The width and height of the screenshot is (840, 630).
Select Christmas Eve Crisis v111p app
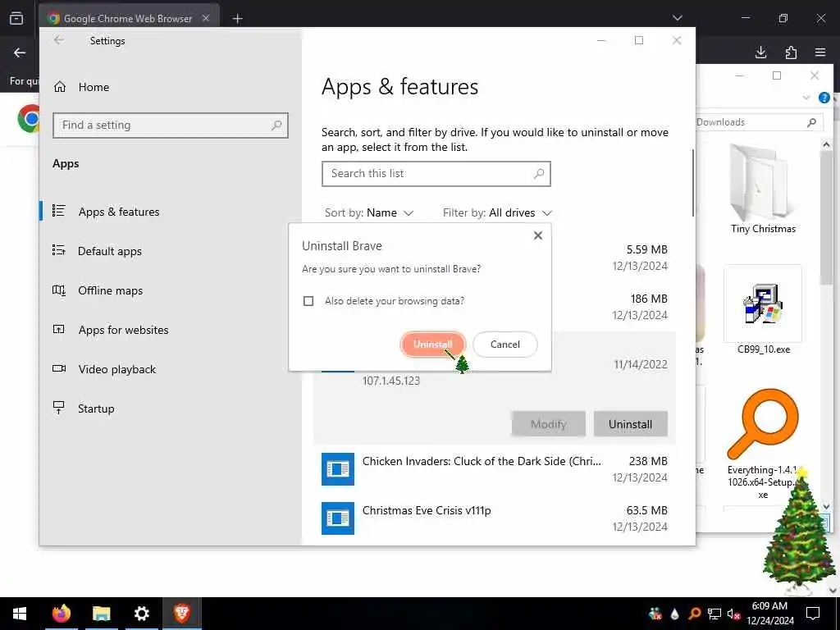click(x=495, y=518)
